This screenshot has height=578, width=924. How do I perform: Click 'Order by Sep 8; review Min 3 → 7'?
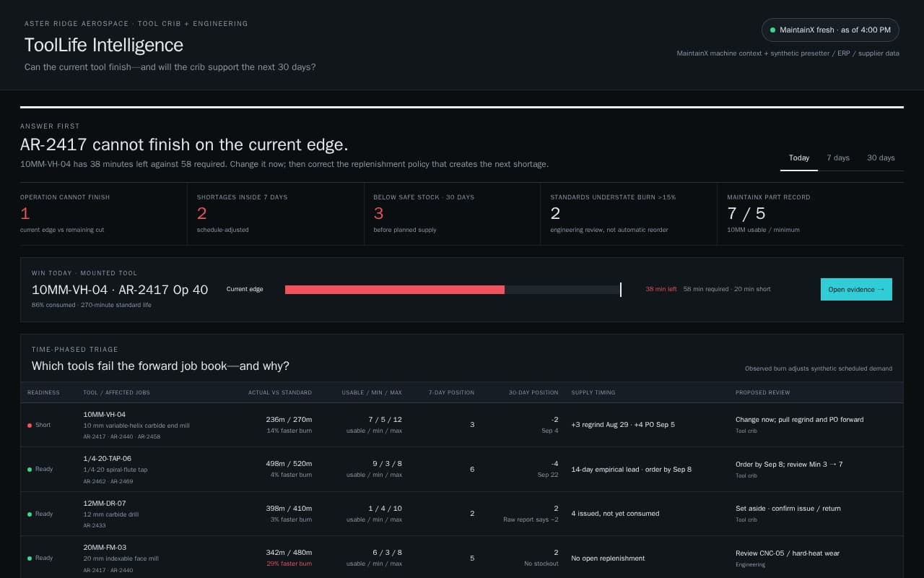point(789,464)
